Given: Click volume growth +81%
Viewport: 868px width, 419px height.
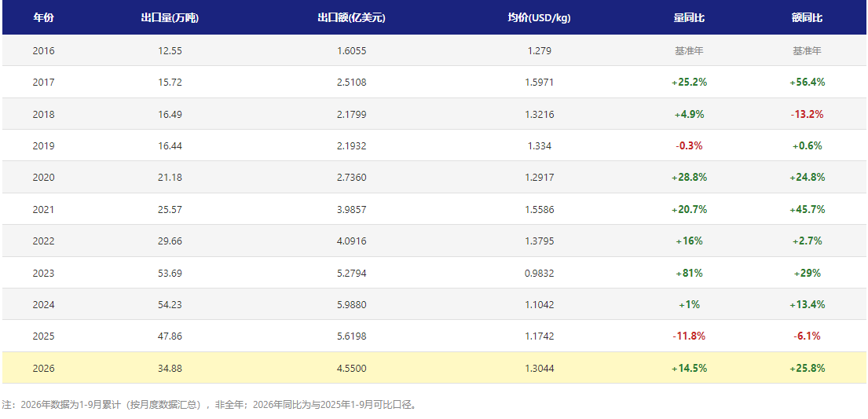Looking at the screenshot, I should pyautogui.click(x=689, y=274).
